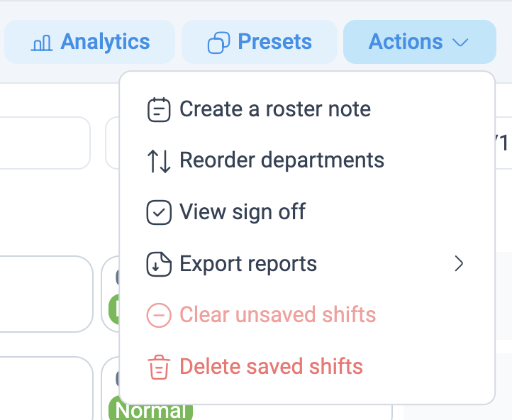The image size is (512, 420).
Task: Click the roster note calendar icon
Action: click(159, 110)
